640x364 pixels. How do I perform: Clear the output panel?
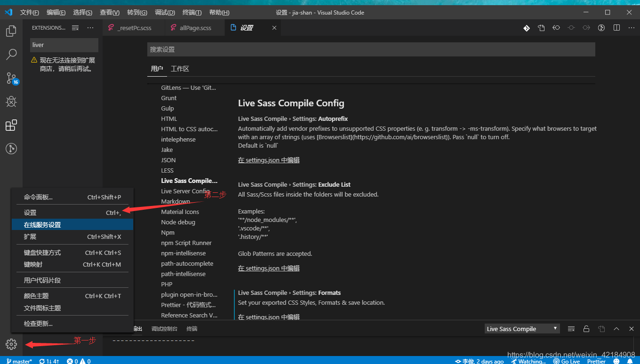click(571, 329)
